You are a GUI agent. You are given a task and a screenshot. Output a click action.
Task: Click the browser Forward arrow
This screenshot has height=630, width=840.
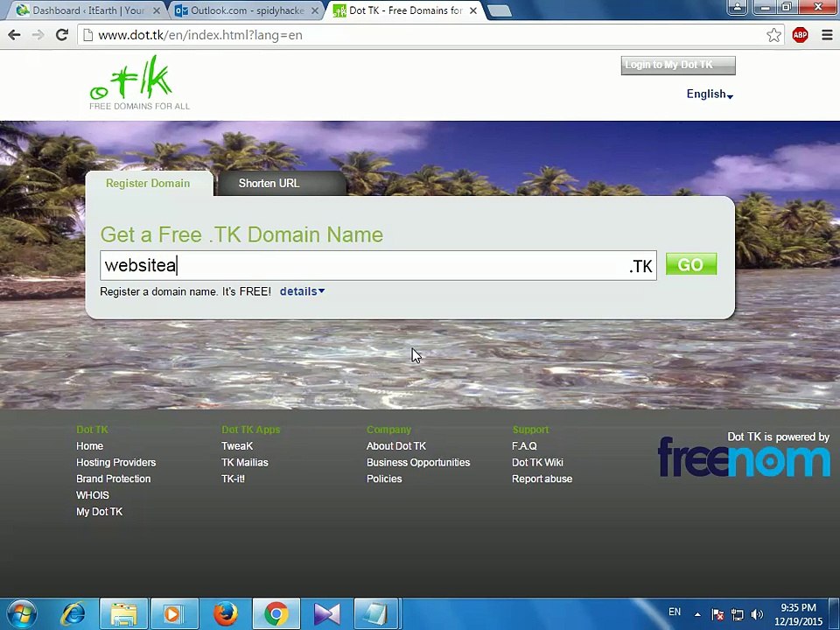[x=38, y=35]
